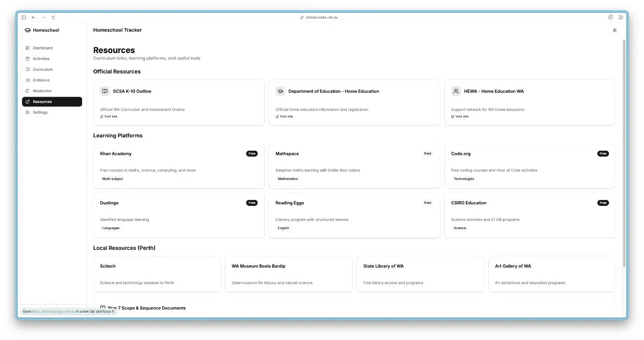
Task: Click the Free badge on Khan Academy
Action: pos(252,153)
